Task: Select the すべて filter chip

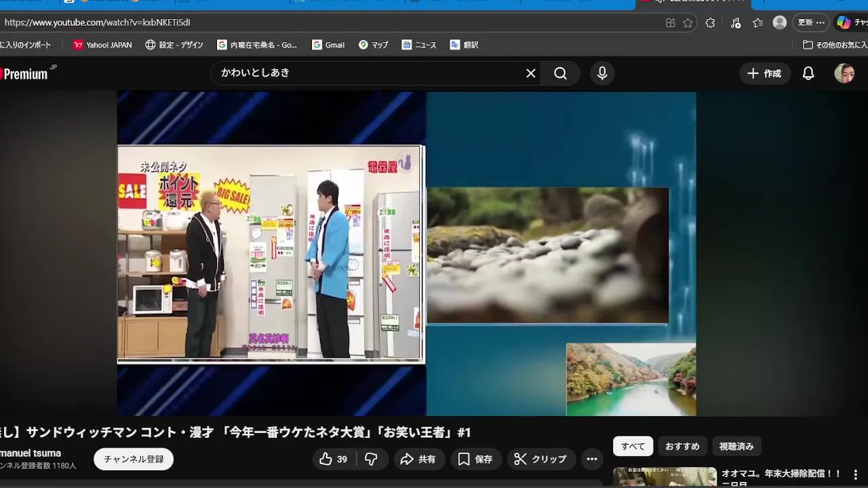Action: coord(633,447)
